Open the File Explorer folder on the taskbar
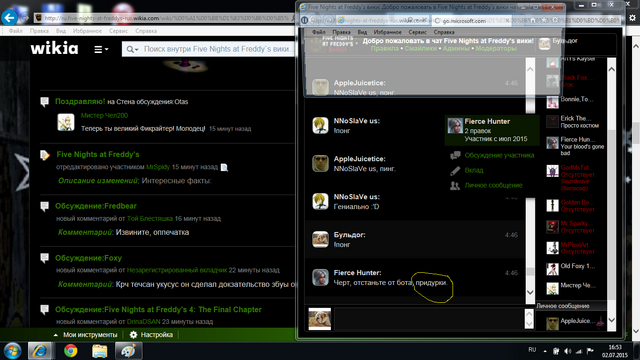This screenshot has height=360, width=640. [x=99, y=351]
